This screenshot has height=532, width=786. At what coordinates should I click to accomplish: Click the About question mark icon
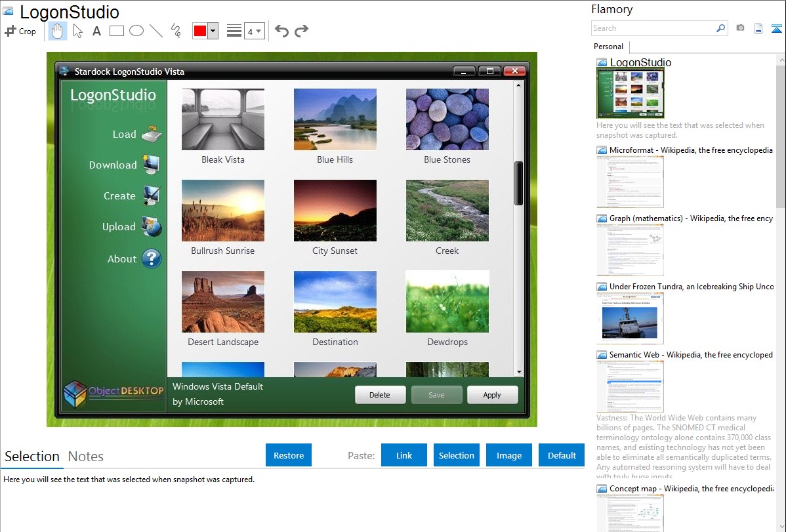(x=152, y=258)
